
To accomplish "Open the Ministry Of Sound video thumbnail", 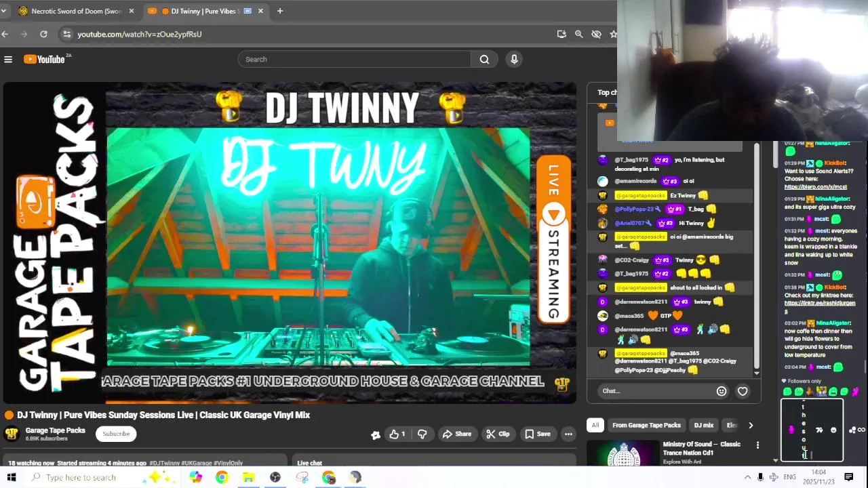I will pyautogui.click(x=623, y=454).
